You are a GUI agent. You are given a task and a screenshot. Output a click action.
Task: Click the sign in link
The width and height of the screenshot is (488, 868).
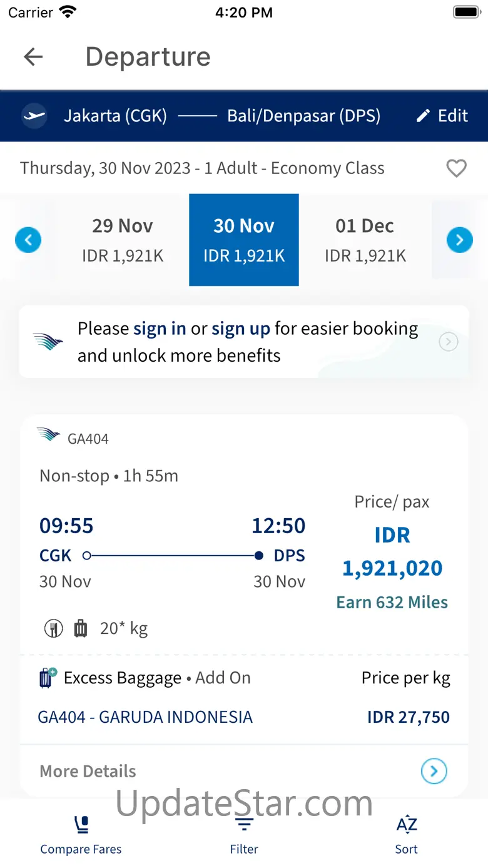click(160, 329)
